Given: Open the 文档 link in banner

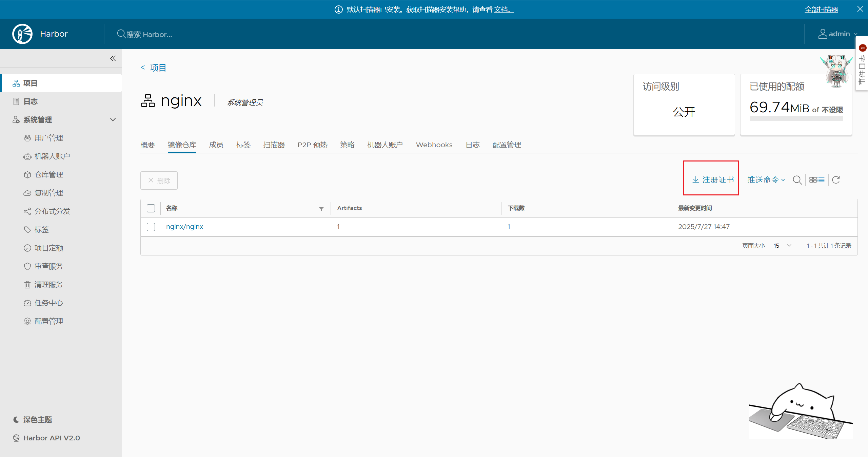Looking at the screenshot, I should pyautogui.click(x=504, y=9).
